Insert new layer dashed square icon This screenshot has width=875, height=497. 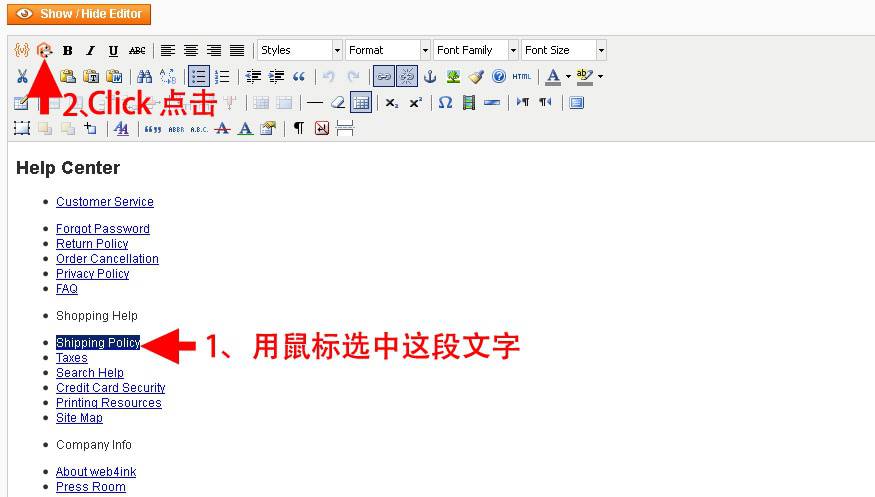22,129
